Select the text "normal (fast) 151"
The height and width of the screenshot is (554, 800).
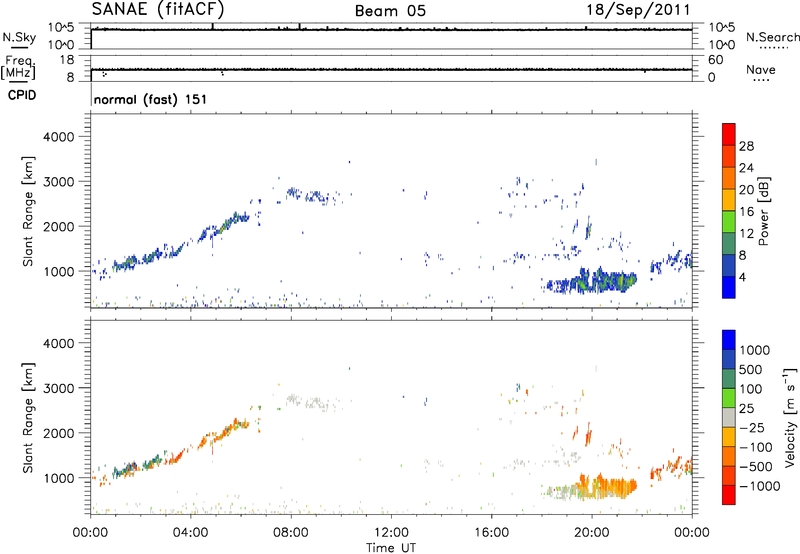(x=151, y=99)
